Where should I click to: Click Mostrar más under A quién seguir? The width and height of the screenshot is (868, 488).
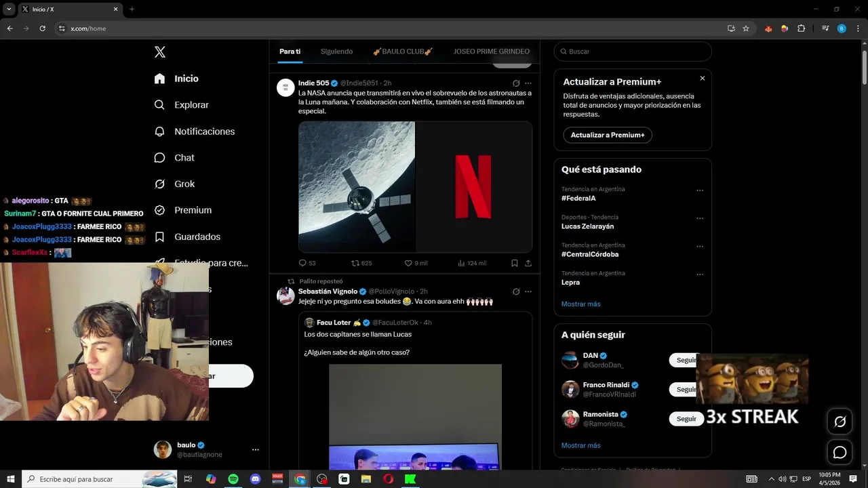tap(581, 446)
